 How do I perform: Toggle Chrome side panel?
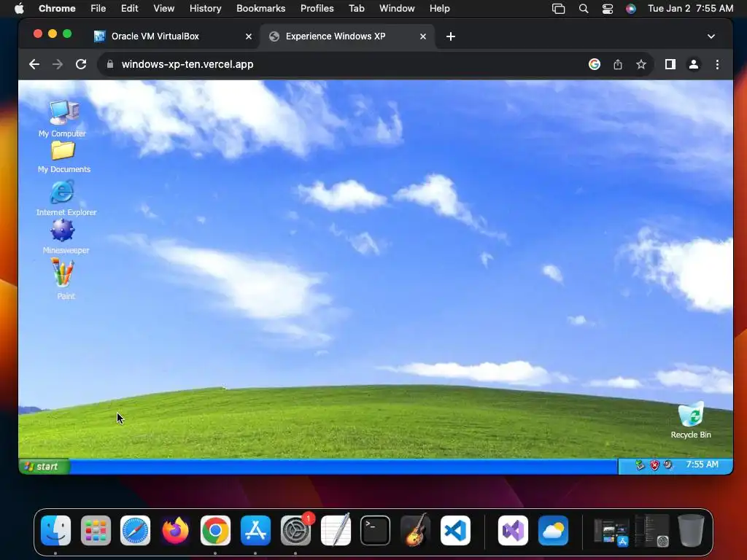coord(670,64)
